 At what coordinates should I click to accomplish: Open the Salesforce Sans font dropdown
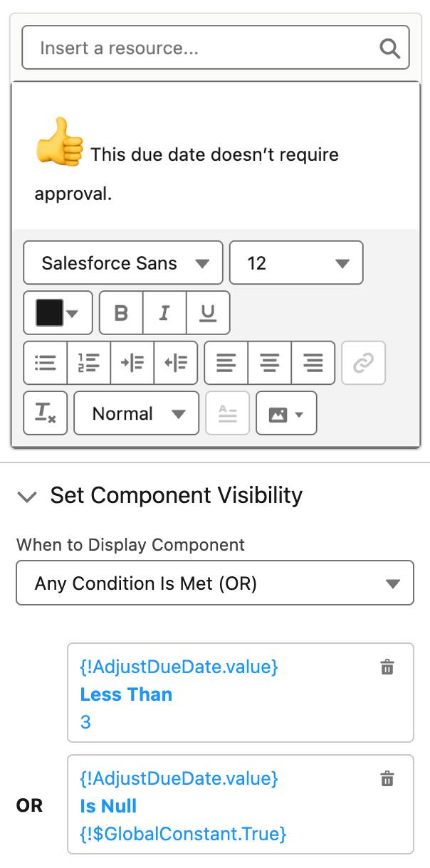[122, 263]
